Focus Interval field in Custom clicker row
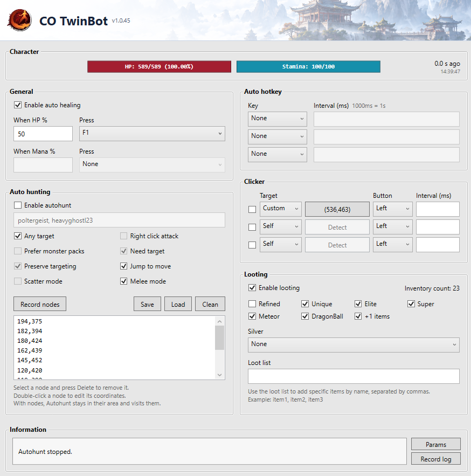The height and width of the screenshot is (476, 471). [438, 209]
